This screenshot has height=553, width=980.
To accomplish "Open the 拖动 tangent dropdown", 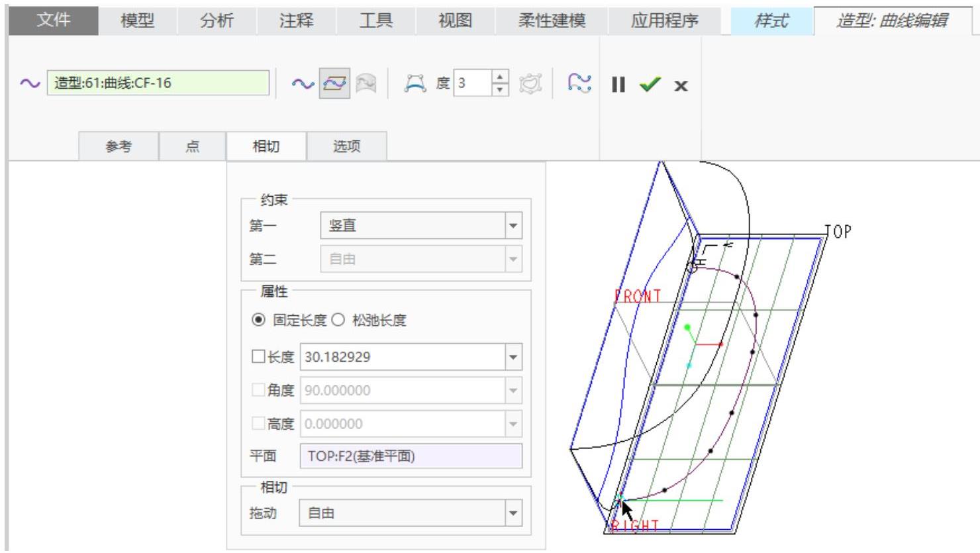I will point(513,513).
